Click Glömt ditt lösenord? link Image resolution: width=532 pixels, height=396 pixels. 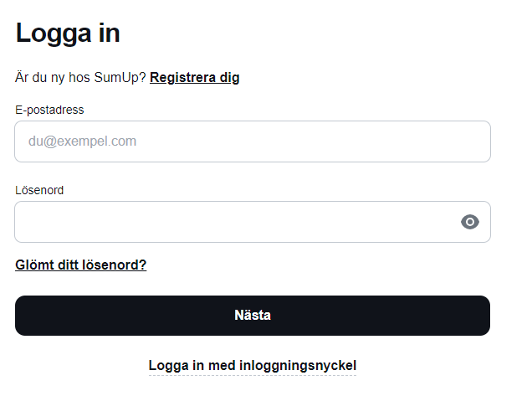click(81, 265)
